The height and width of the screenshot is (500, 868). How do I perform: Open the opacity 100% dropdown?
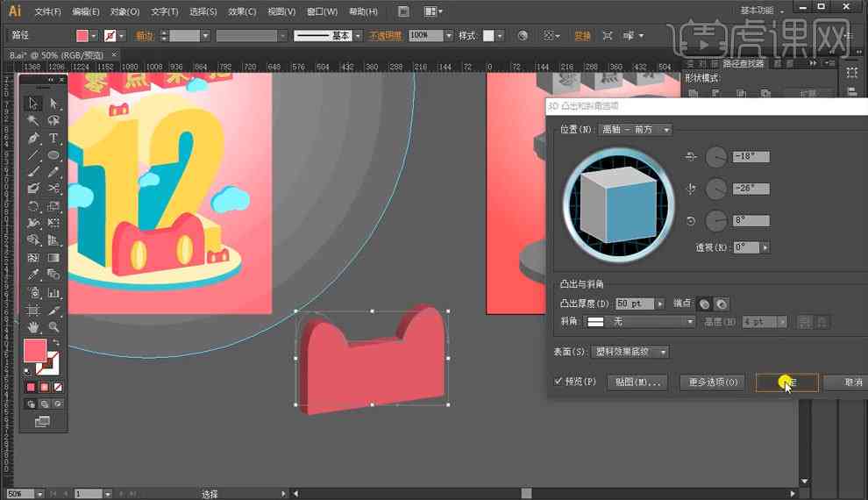[x=448, y=36]
